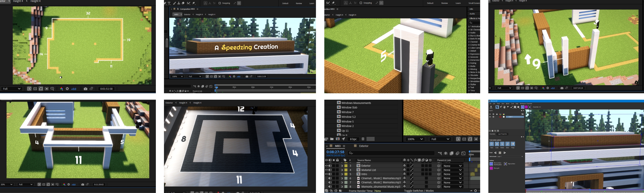
Task: Expand the Exterior layer properties
Action: [x=342, y=166]
